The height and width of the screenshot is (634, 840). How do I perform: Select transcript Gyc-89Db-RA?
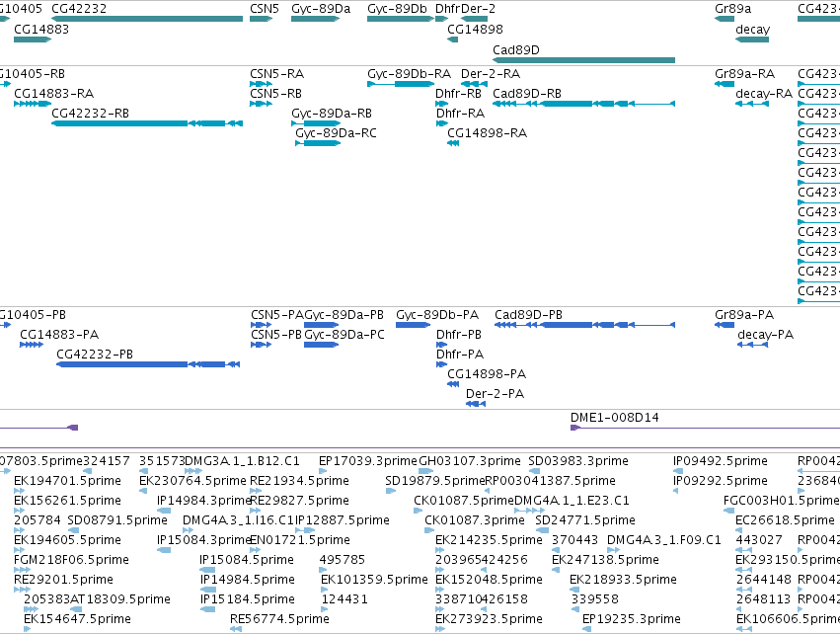point(401,84)
